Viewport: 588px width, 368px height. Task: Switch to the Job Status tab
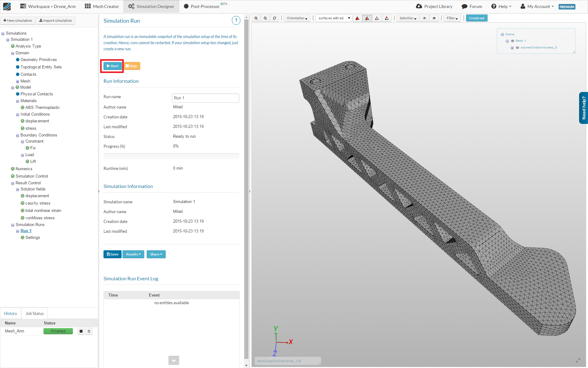pyautogui.click(x=35, y=313)
